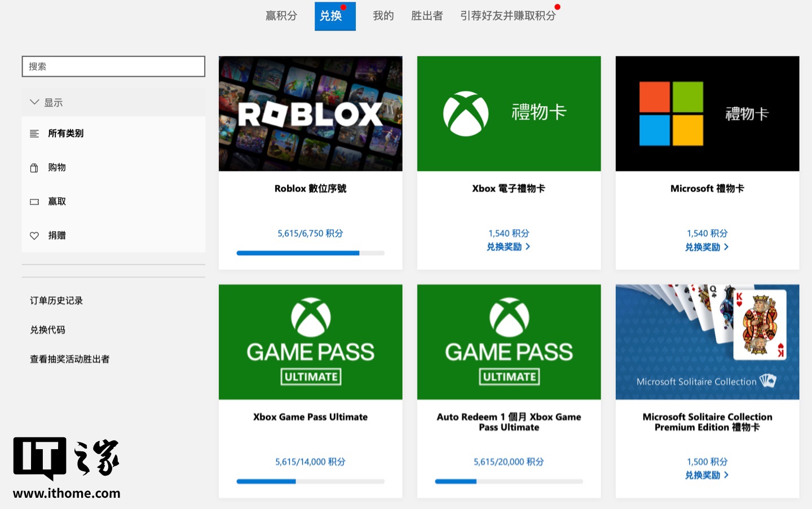Open Auto Redeem Game Pass image
This screenshot has height=509, width=812.
pos(509,342)
